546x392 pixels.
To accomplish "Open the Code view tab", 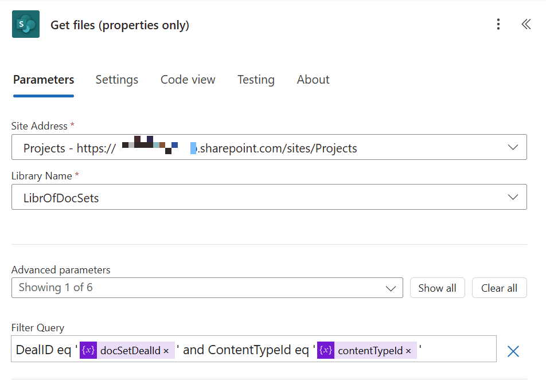I will (x=188, y=80).
